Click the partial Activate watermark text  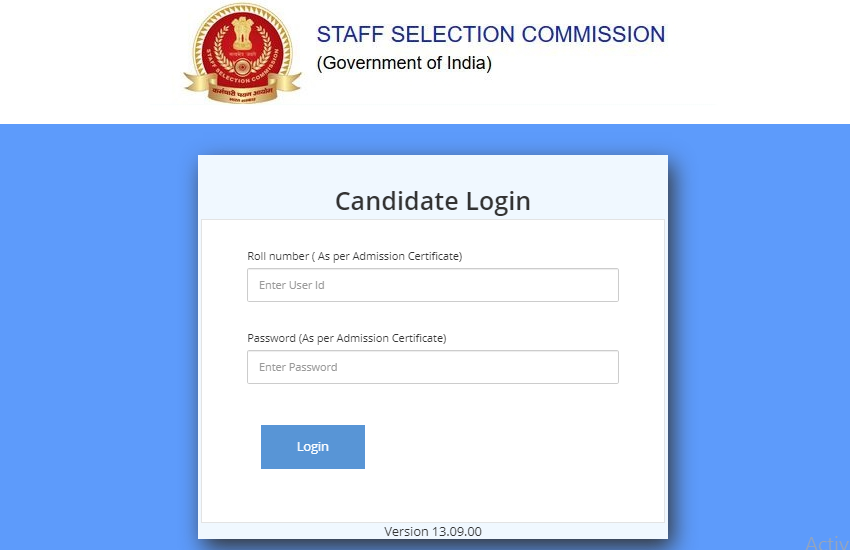[x=826, y=543]
